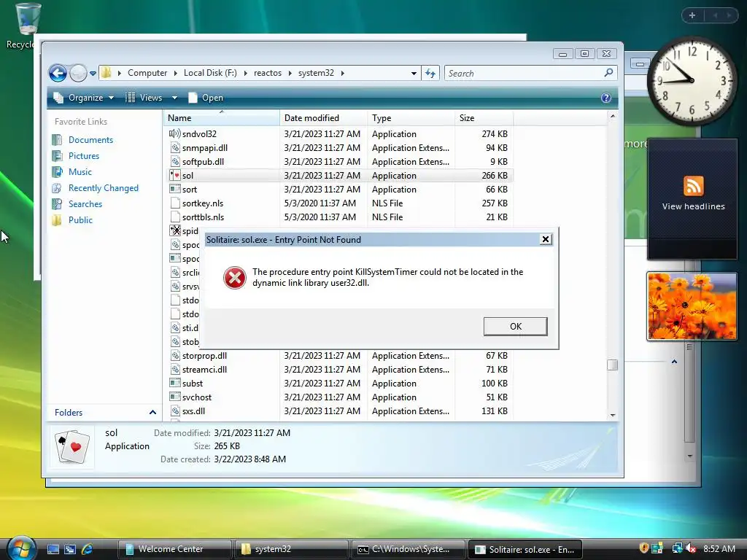Open recent pages dropdown beside navigation arrows
747x560 pixels.
[93, 74]
